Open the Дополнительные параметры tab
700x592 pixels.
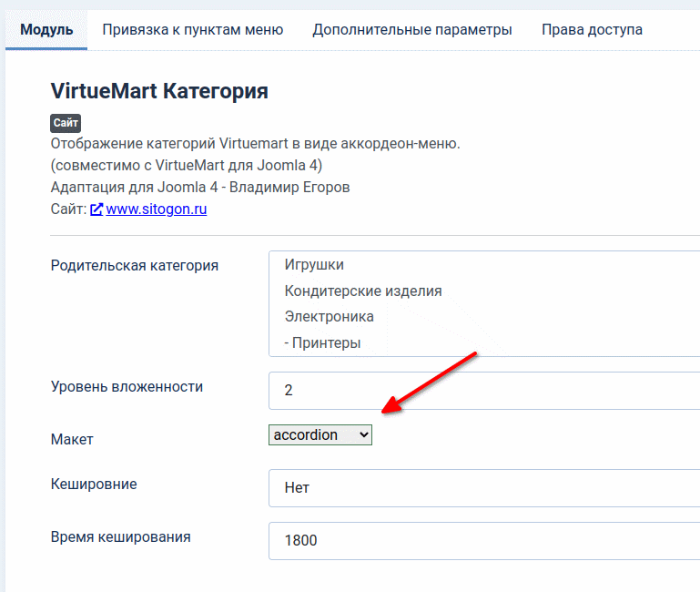tap(412, 29)
